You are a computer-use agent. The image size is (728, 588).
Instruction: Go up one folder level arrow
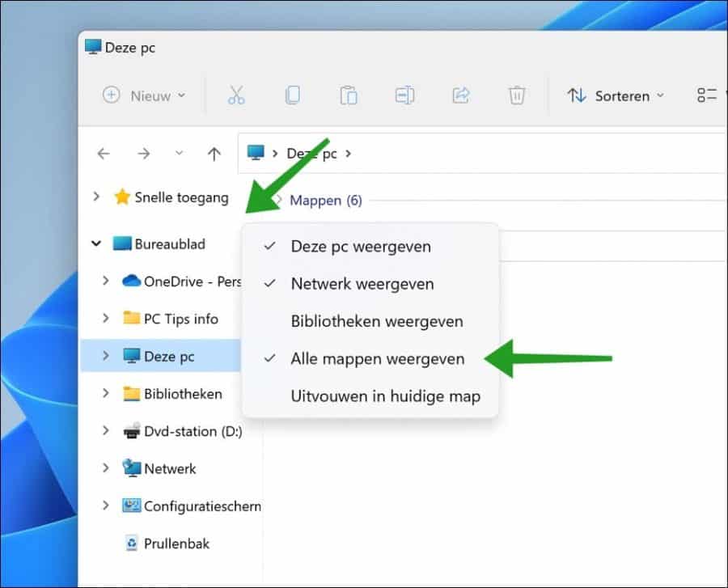point(214,154)
